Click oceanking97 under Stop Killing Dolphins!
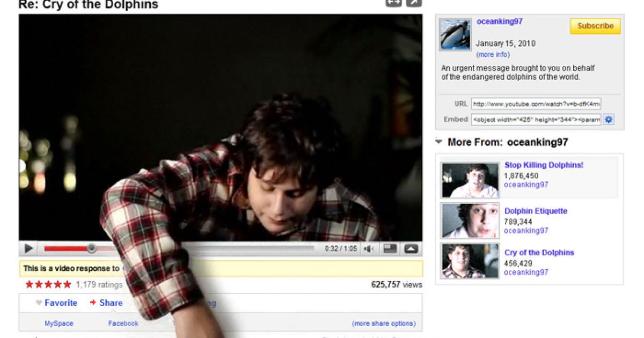Image resolution: width=644 pixels, height=338 pixels. tap(526, 185)
